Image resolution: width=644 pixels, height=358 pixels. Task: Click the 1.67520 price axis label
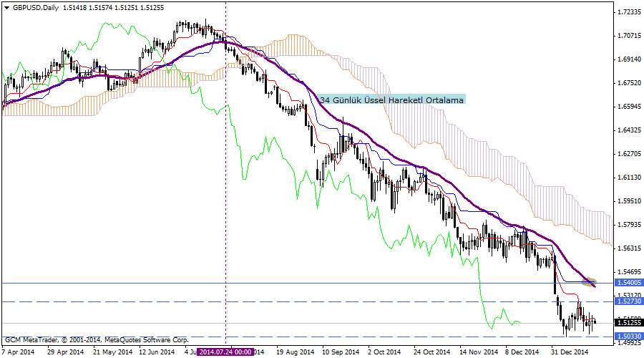[628, 83]
